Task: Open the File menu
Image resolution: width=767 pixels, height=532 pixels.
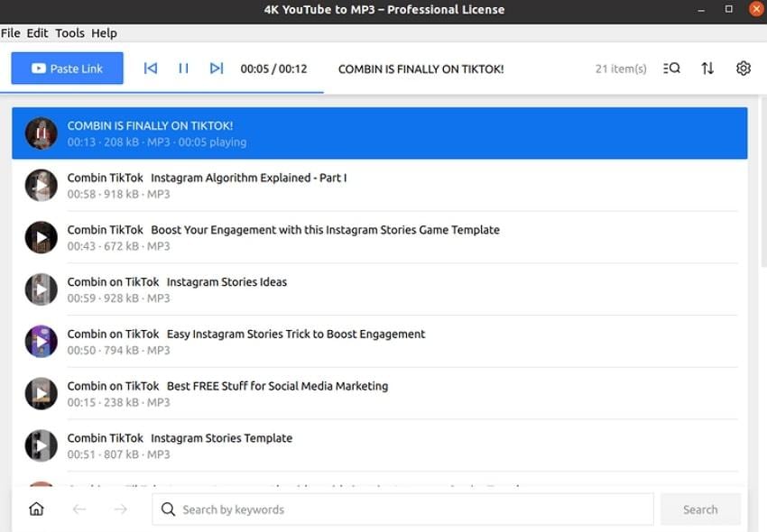Action: tap(11, 33)
